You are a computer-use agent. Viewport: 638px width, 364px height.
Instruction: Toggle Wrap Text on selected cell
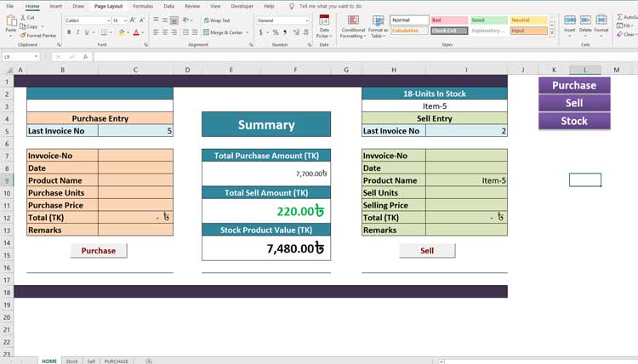(217, 20)
